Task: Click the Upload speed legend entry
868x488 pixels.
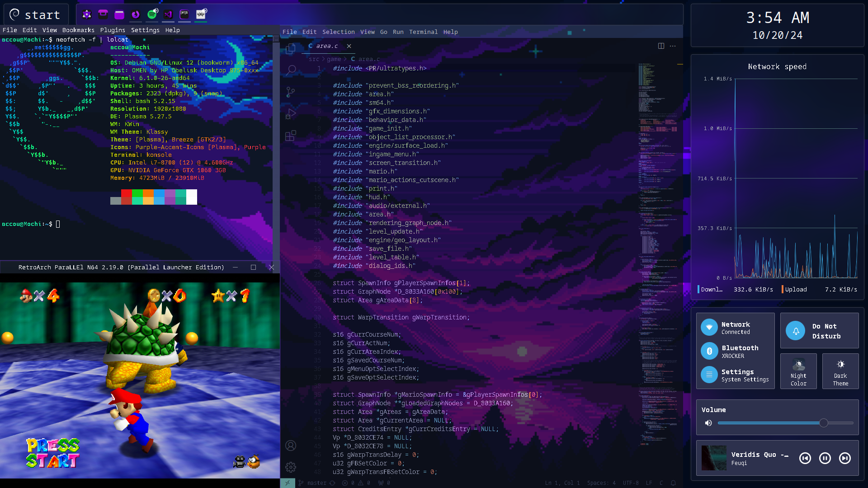Action: point(819,290)
